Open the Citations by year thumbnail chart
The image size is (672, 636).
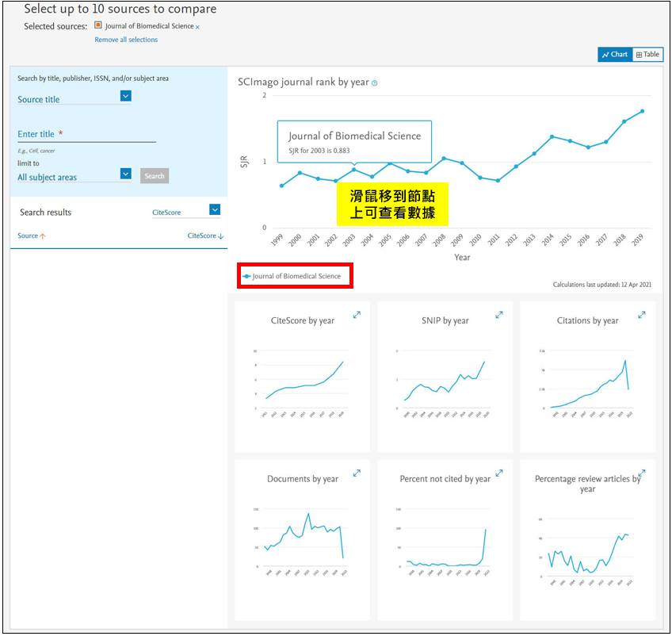[587, 377]
